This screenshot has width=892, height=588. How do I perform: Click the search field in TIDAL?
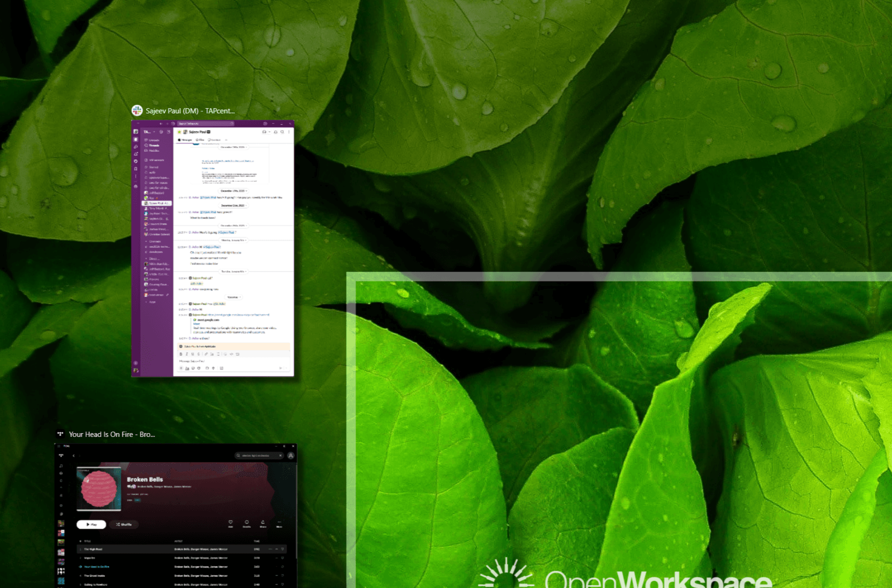[x=259, y=456]
